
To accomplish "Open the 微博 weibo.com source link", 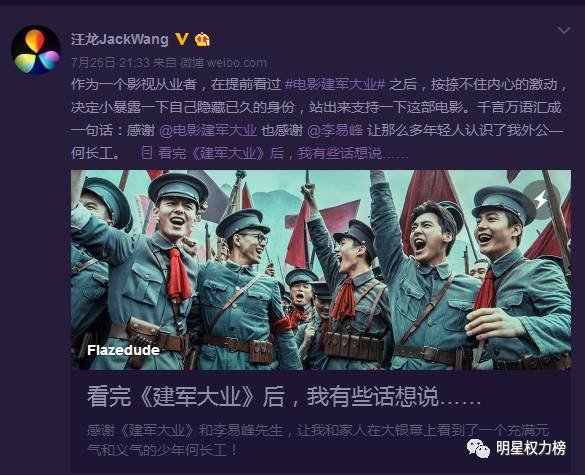I will click(223, 62).
